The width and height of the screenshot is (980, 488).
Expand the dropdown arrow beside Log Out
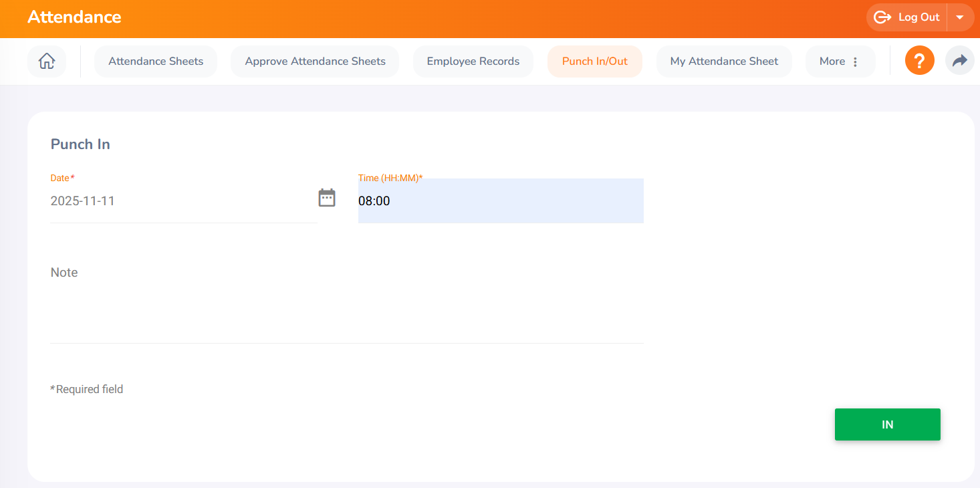coord(960,17)
